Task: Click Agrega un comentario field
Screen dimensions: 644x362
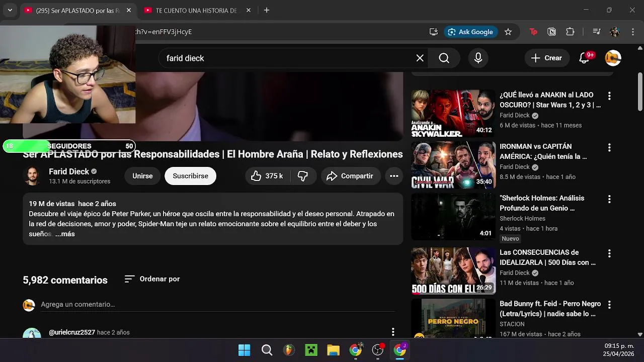Action: coord(218,304)
